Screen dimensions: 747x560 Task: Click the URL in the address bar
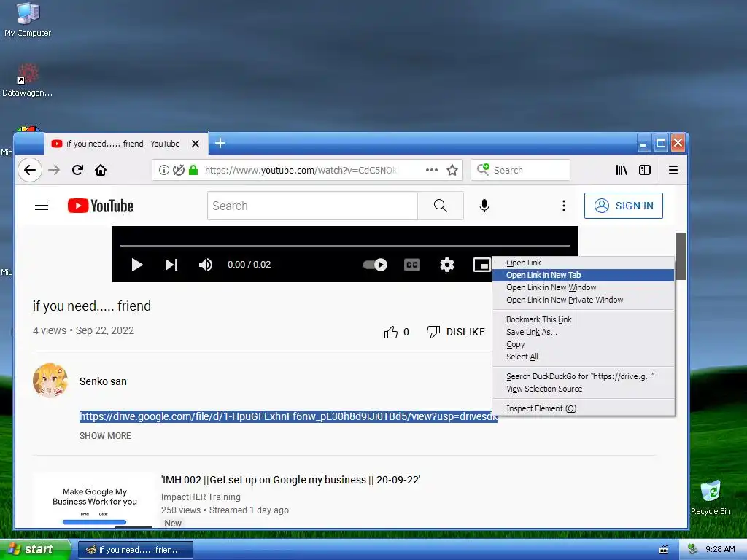301,170
